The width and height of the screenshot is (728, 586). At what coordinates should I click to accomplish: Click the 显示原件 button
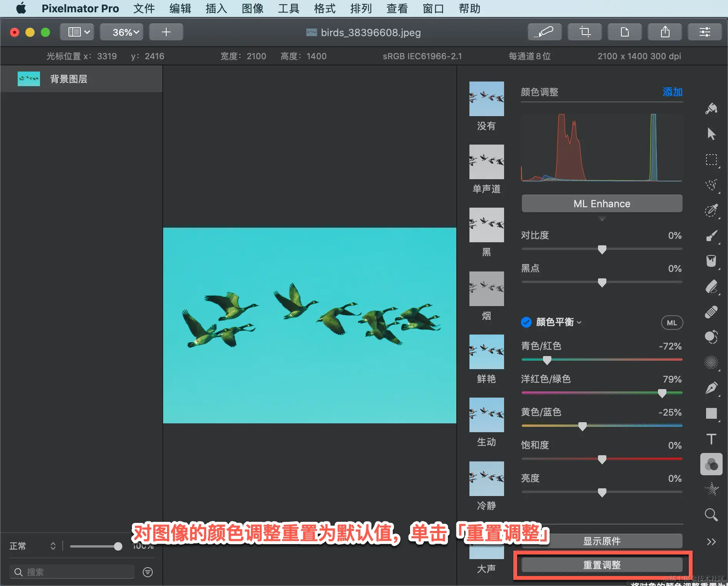pos(602,541)
